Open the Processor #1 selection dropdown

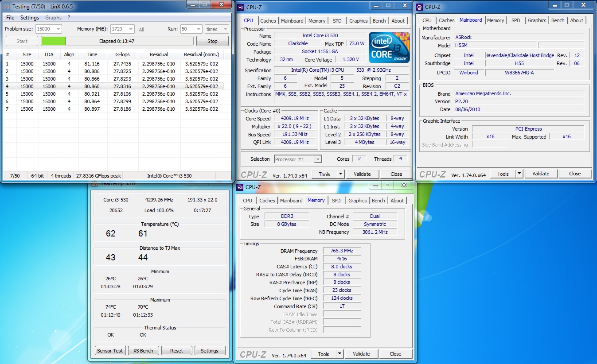tap(298, 159)
